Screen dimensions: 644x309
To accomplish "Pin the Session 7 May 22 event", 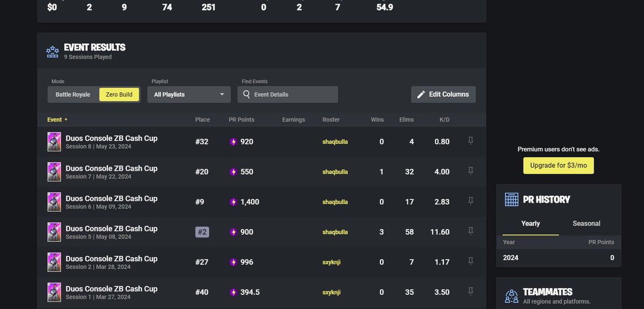I will (x=471, y=171).
